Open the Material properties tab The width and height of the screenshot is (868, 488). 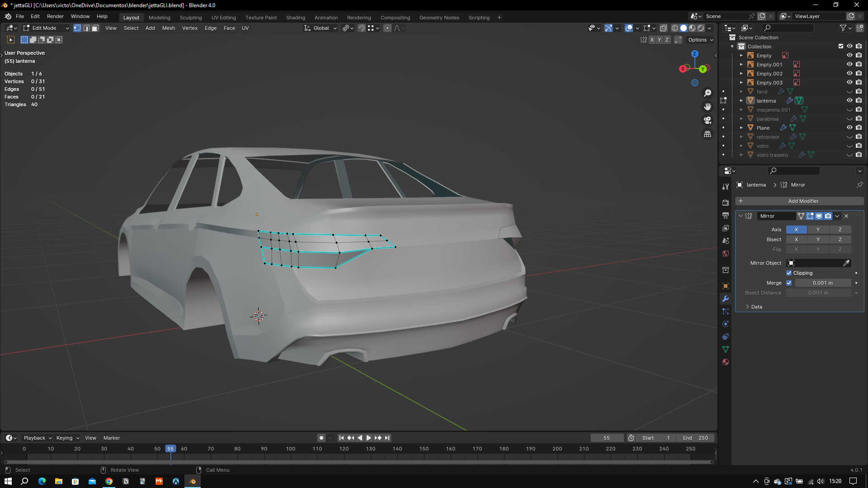point(726,362)
